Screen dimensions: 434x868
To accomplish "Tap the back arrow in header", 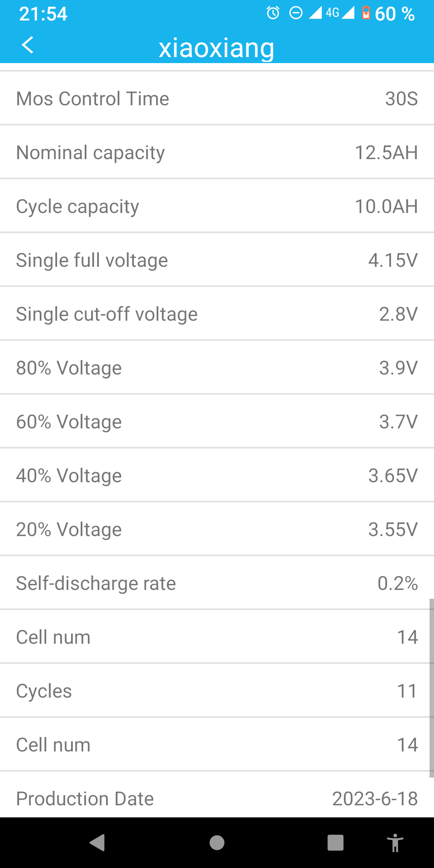I will (x=27, y=45).
